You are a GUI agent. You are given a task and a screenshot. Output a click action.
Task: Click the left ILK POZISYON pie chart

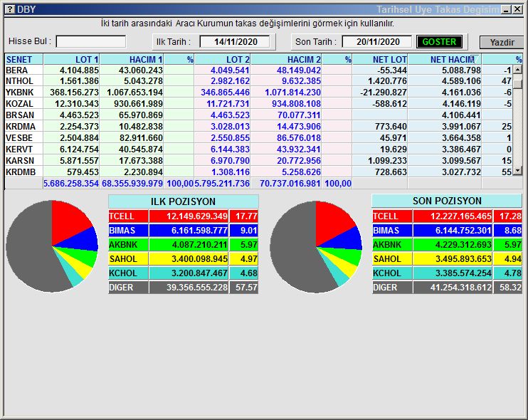52,246
